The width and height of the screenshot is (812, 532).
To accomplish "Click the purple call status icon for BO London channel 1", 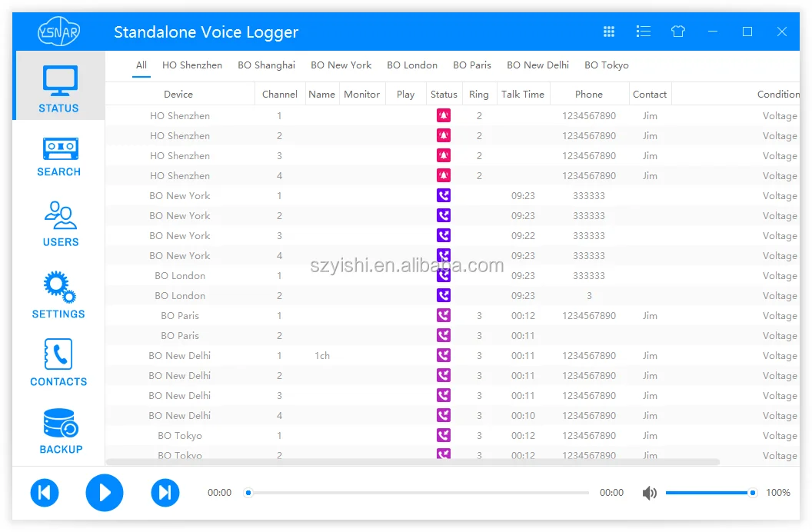I will [x=443, y=275].
